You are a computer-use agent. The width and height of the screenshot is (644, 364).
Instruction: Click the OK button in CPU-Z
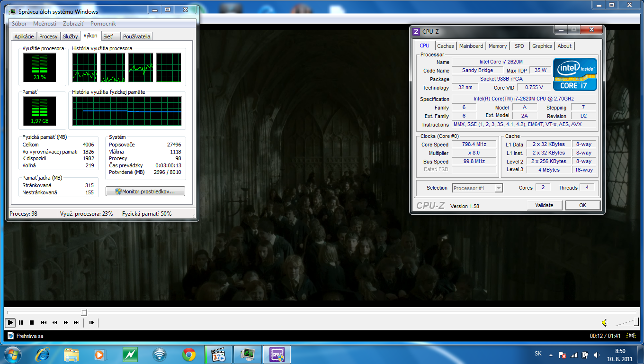(583, 205)
